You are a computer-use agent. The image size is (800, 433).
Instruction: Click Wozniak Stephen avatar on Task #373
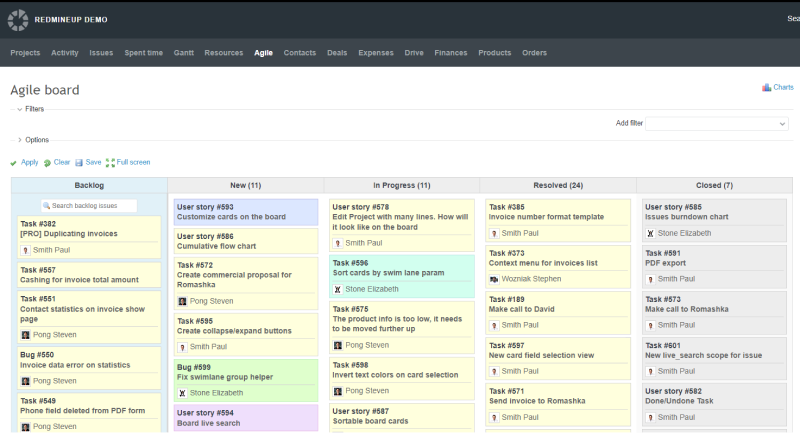tap(494, 279)
